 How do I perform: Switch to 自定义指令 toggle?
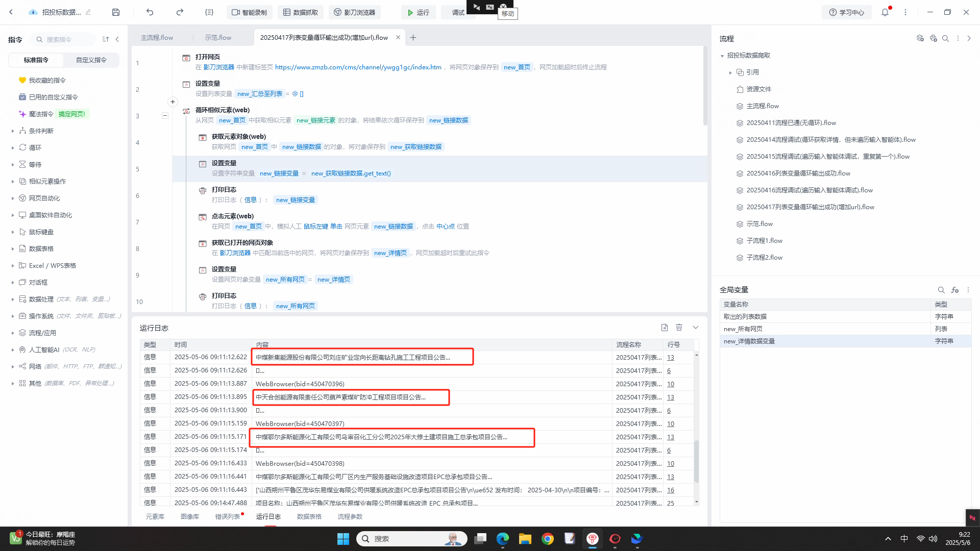pyautogui.click(x=91, y=60)
